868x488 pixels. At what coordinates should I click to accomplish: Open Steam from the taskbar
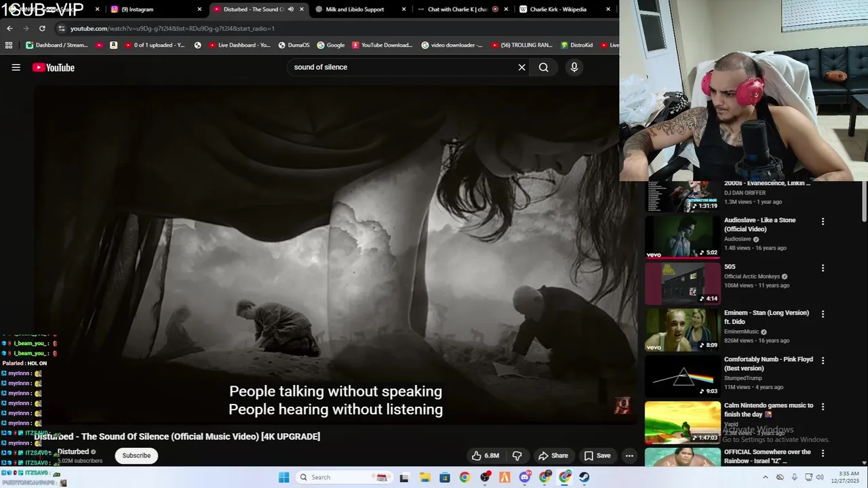[584, 477]
